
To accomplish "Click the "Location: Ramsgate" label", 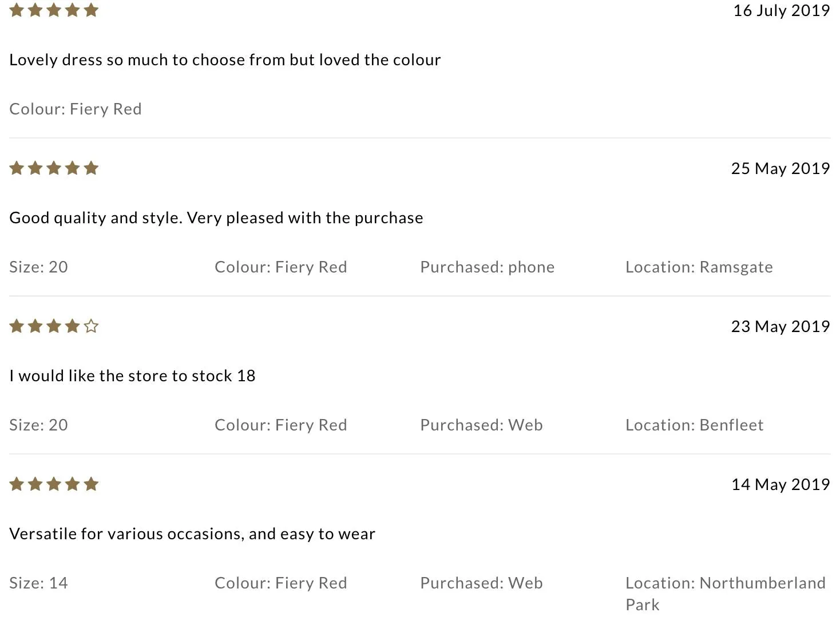I will [699, 267].
